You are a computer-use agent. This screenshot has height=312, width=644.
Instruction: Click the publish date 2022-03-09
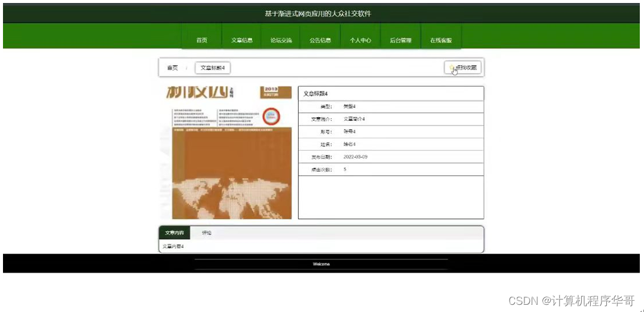355,157
